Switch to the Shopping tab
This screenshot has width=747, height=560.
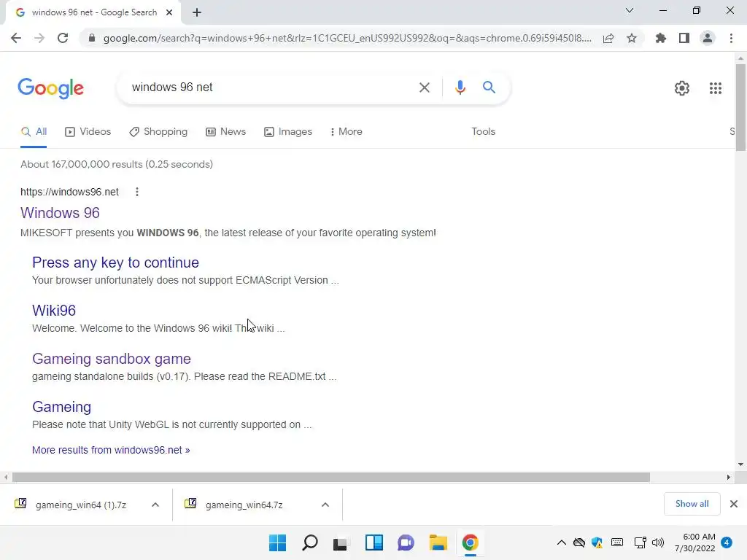[x=158, y=132]
